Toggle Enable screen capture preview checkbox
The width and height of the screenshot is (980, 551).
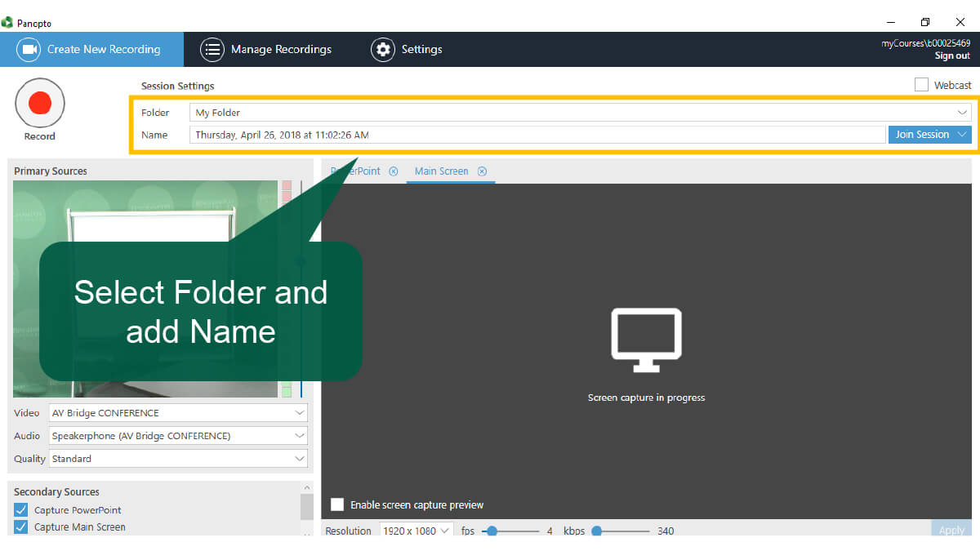[x=337, y=504]
